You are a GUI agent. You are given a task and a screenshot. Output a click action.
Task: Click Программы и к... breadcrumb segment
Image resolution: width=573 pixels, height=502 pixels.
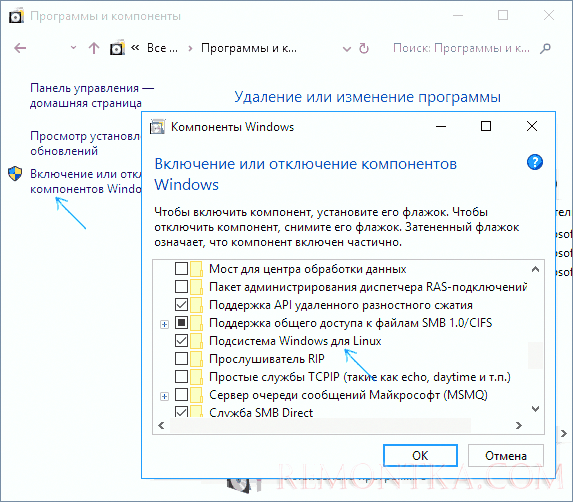coord(249,48)
